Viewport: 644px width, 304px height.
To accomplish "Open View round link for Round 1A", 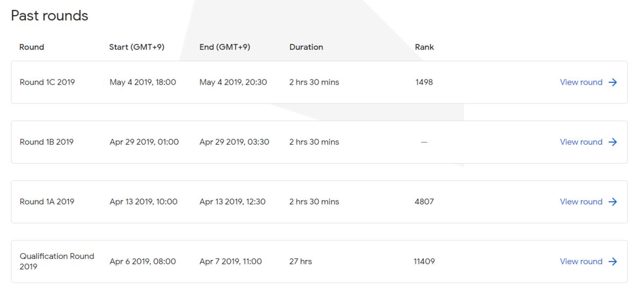I will (x=581, y=202).
